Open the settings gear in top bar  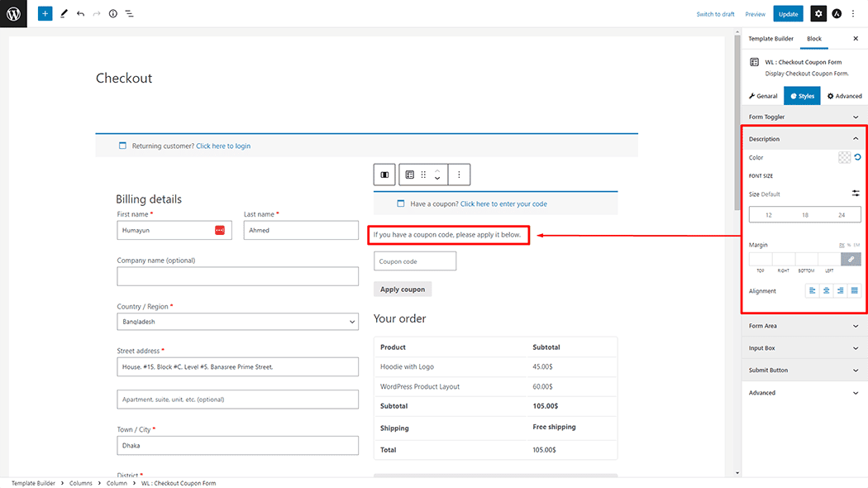click(x=818, y=14)
